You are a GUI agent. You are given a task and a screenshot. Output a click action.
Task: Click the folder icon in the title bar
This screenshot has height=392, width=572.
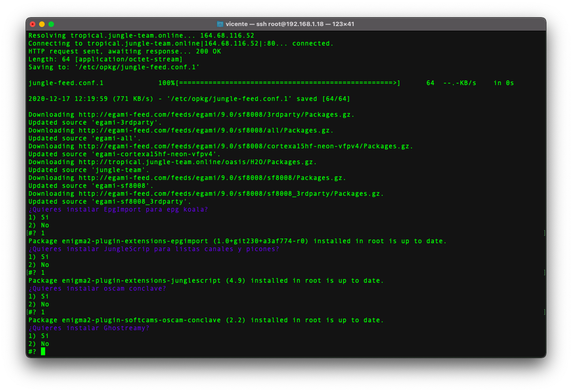coord(220,24)
